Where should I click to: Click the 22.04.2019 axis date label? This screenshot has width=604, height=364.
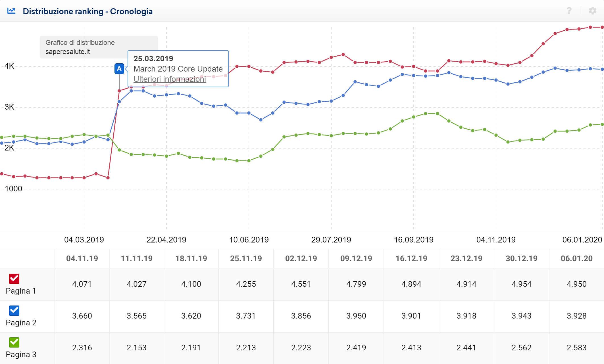[166, 240]
